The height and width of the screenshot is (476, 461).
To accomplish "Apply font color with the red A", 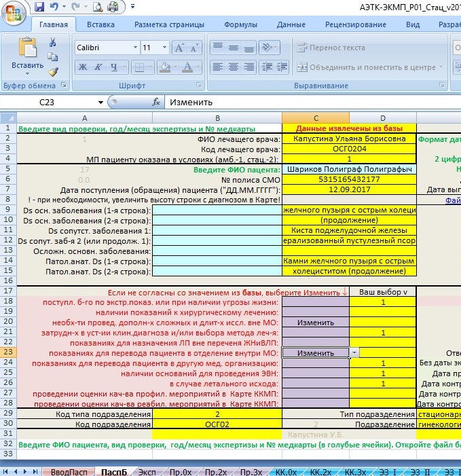I will (187, 67).
